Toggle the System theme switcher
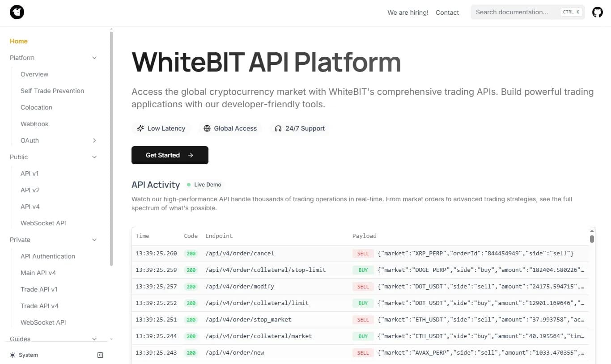Image resolution: width=611 pixels, height=364 pixels. point(24,355)
